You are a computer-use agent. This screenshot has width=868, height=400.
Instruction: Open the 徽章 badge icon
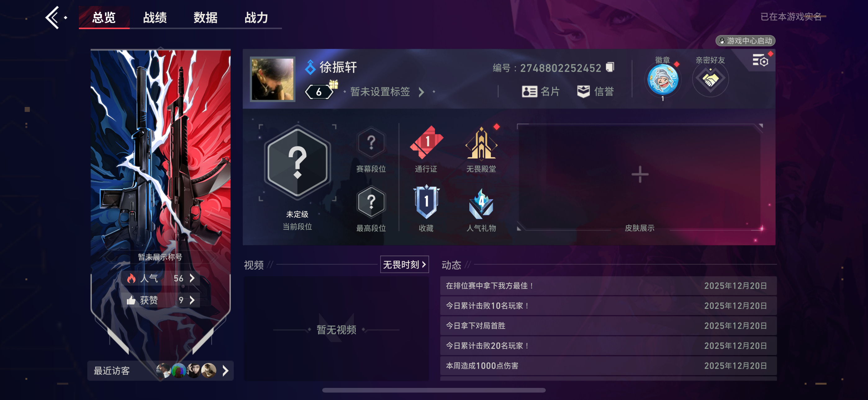pyautogui.click(x=662, y=80)
